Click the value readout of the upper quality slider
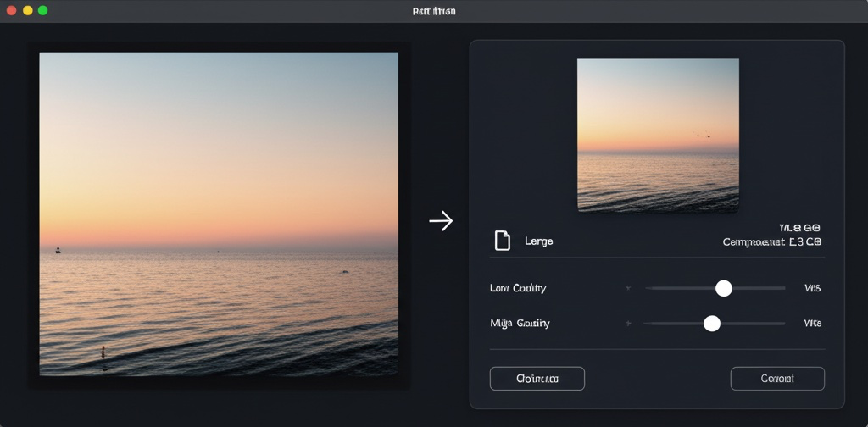This screenshot has width=868, height=427. (812, 288)
